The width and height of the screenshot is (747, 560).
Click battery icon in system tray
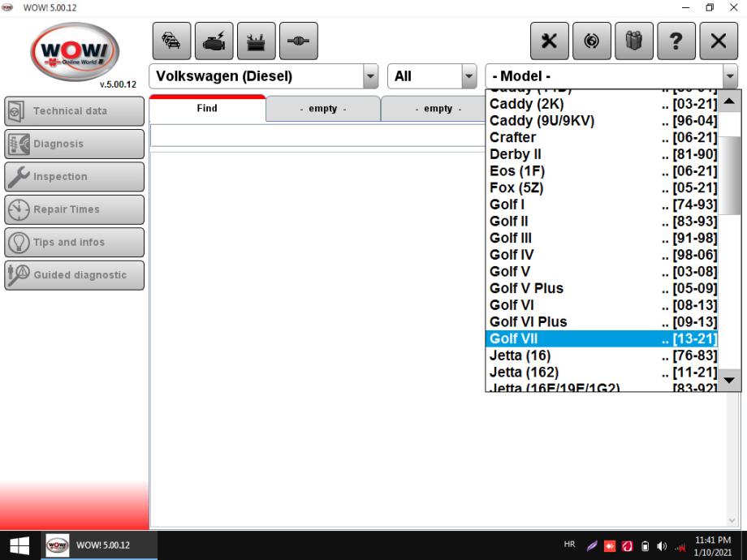tap(645, 546)
